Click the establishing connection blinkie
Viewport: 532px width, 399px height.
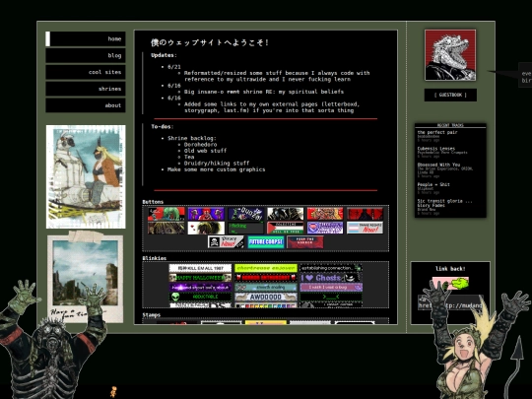coord(331,268)
